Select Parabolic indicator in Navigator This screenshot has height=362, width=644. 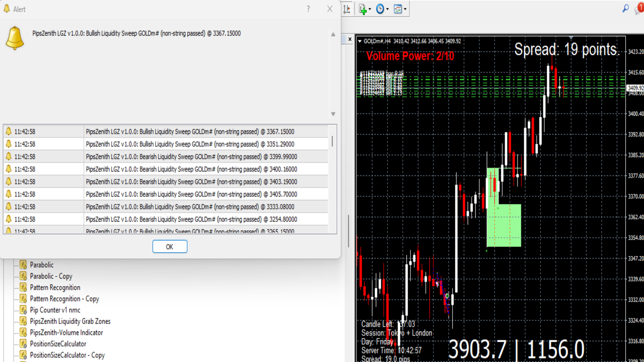[42, 265]
